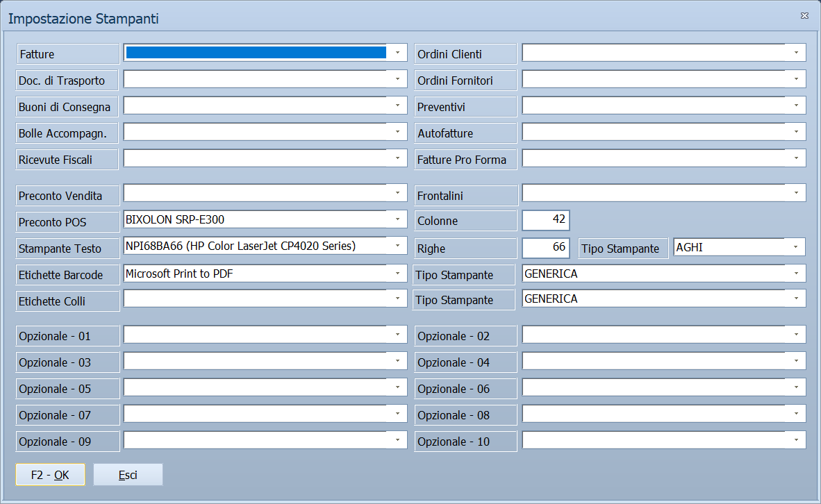This screenshot has width=821, height=504.
Task: Click the 'Righe' label
Action: [x=431, y=249]
